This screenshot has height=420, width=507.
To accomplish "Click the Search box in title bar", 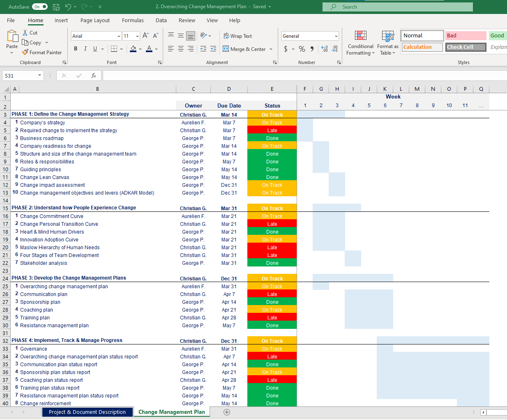I will 398,7.
